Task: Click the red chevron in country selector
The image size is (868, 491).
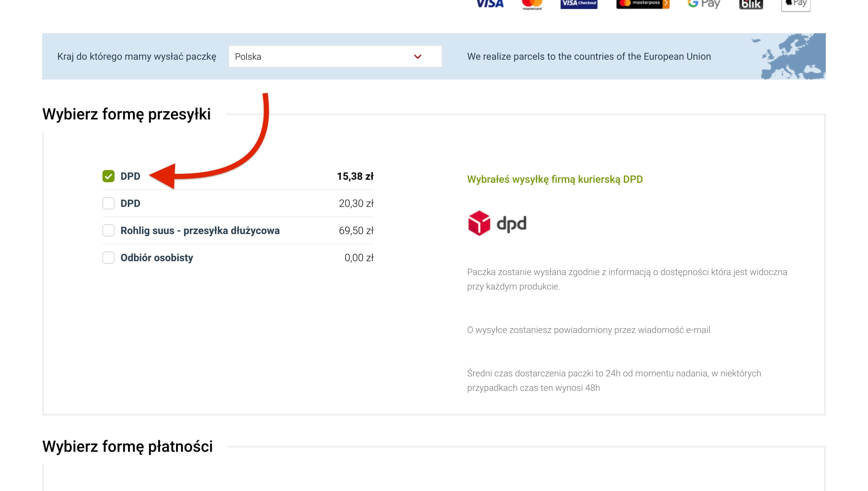Action: click(x=417, y=57)
